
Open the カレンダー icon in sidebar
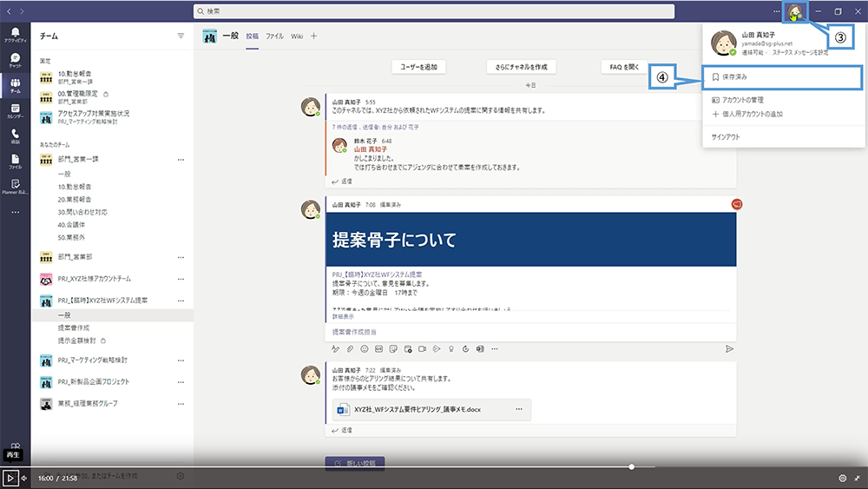(x=14, y=109)
